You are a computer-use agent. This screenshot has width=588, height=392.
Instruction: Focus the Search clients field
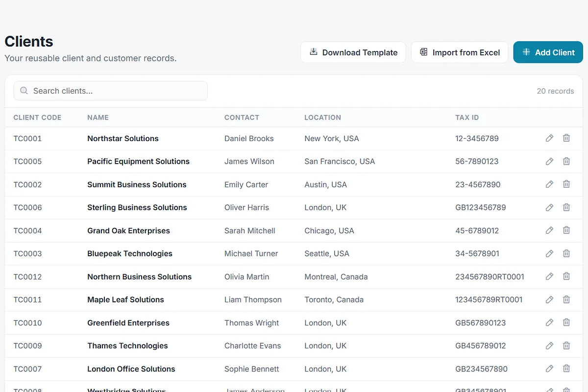[111, 91]
